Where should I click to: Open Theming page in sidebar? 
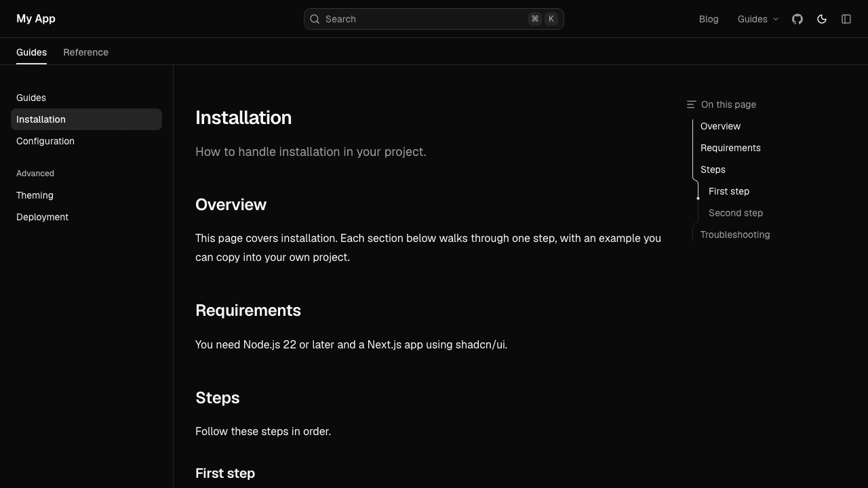coord(86,195)
